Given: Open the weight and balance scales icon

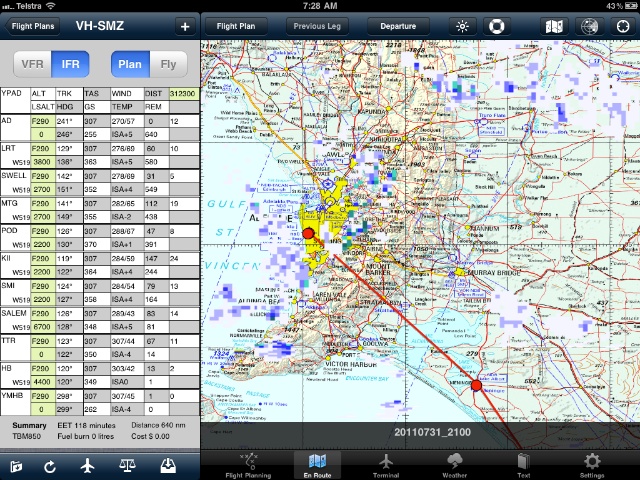Looking at the screenshot, I should (x=127, y=465).
